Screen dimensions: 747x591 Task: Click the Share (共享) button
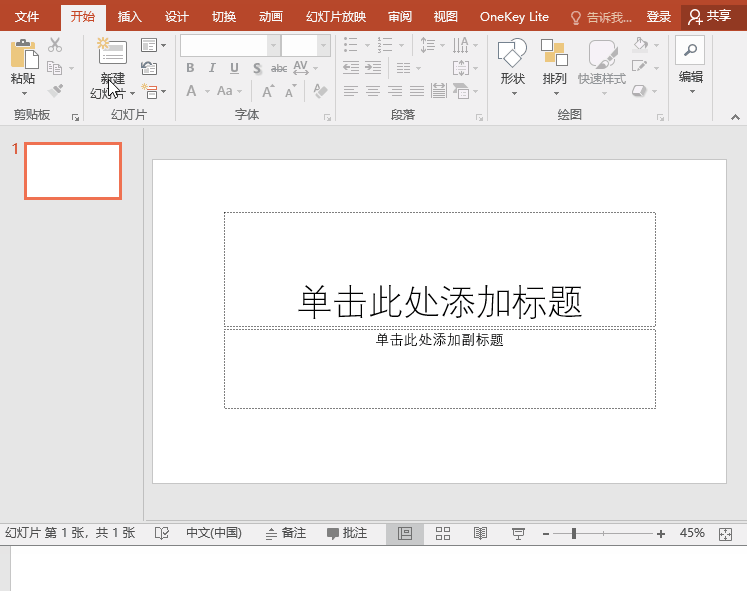click(x=710, y=17)
